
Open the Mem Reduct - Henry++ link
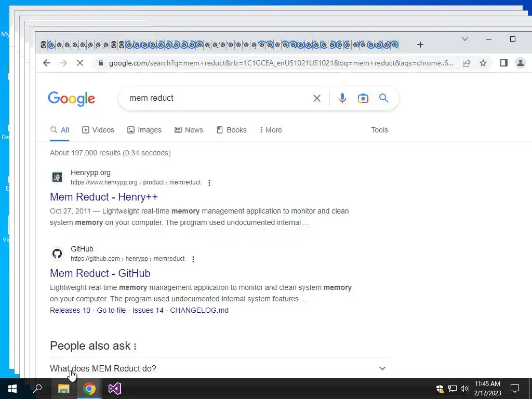[x=104, y=197]
